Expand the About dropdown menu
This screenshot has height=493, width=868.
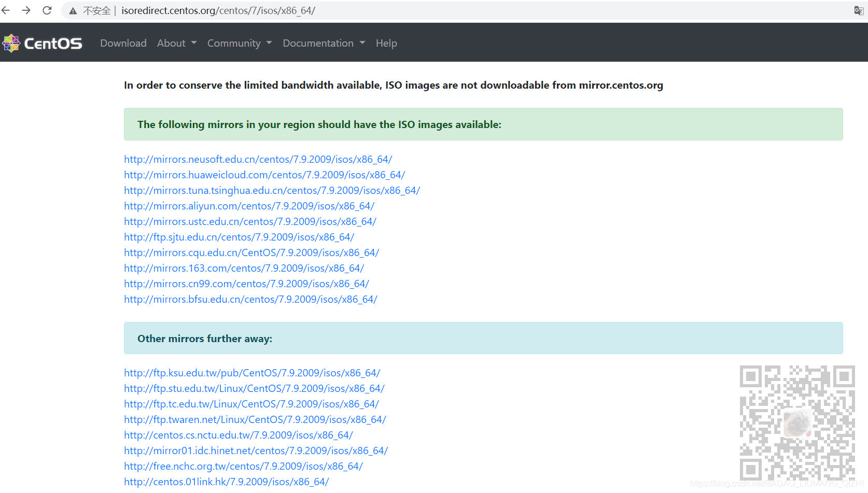point(177,43)
